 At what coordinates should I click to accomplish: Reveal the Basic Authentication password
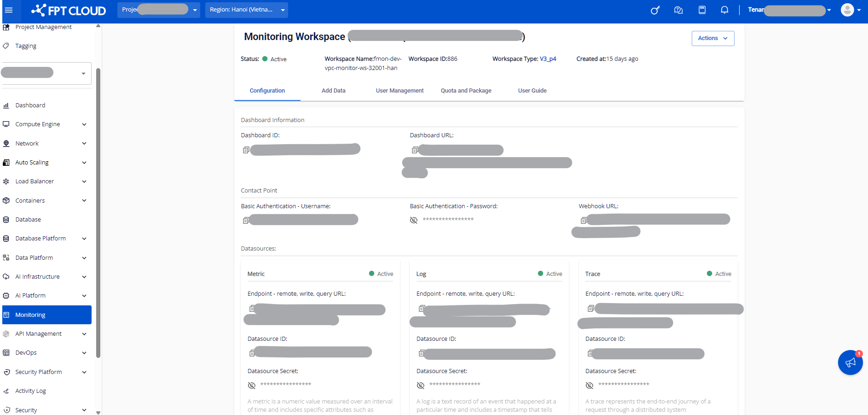[x=414, y=220]
